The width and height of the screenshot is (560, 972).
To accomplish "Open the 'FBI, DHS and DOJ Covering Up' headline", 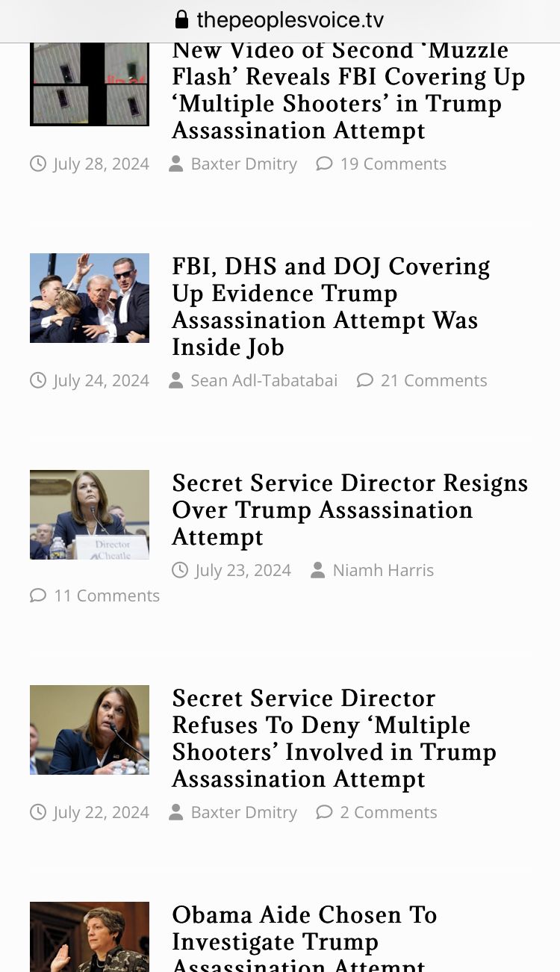I will [332, 307].
